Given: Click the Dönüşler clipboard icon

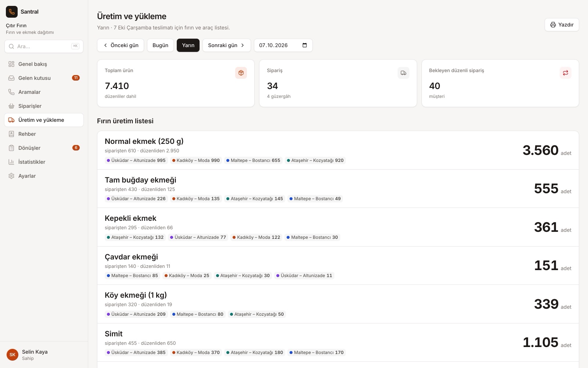Looking at the screenshot, I should (x=11, y=148).
